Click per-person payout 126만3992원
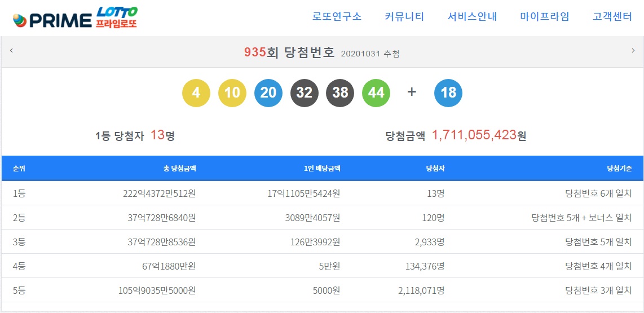 point(315,243)
